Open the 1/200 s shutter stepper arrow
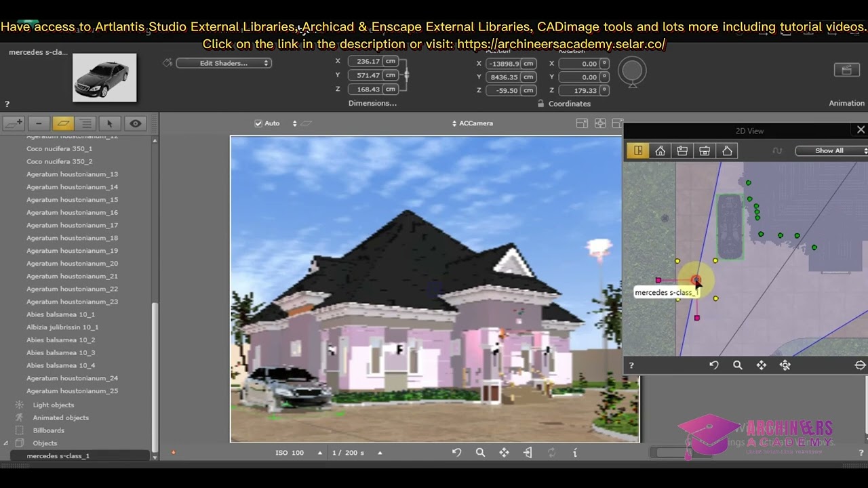 (380, 453)
